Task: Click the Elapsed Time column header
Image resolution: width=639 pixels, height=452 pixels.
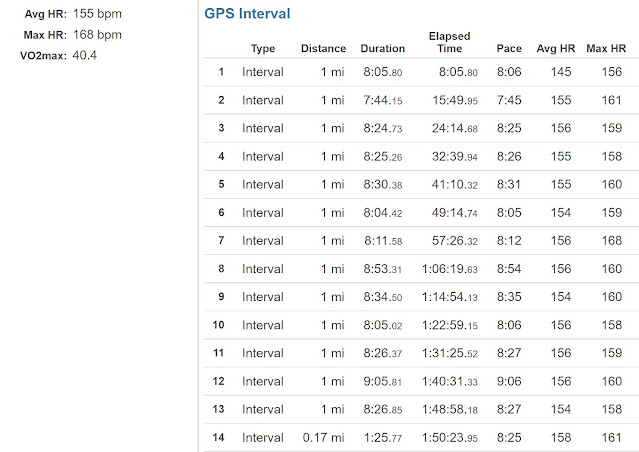Action: 449,42
